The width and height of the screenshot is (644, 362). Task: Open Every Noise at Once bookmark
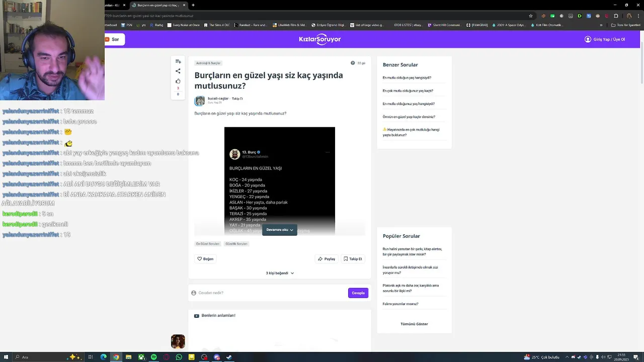(x=184, y=25)
